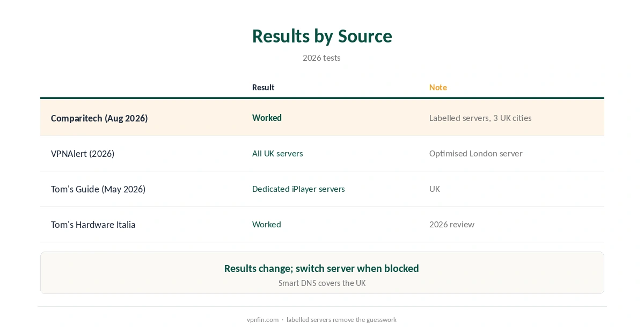The height and width of the screenshot is (330, 644).
Task: Click the vpnfin.com footer text
Action: pos(262,319)
